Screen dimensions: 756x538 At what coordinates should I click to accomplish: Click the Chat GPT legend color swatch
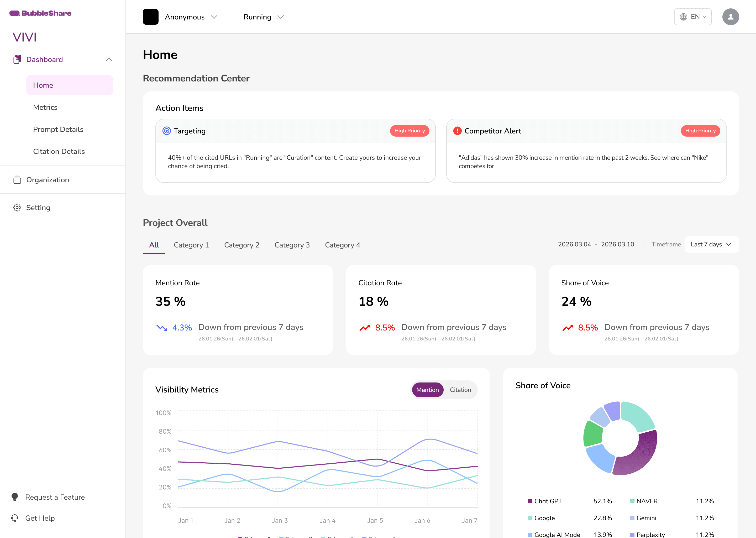click(530, 501)
